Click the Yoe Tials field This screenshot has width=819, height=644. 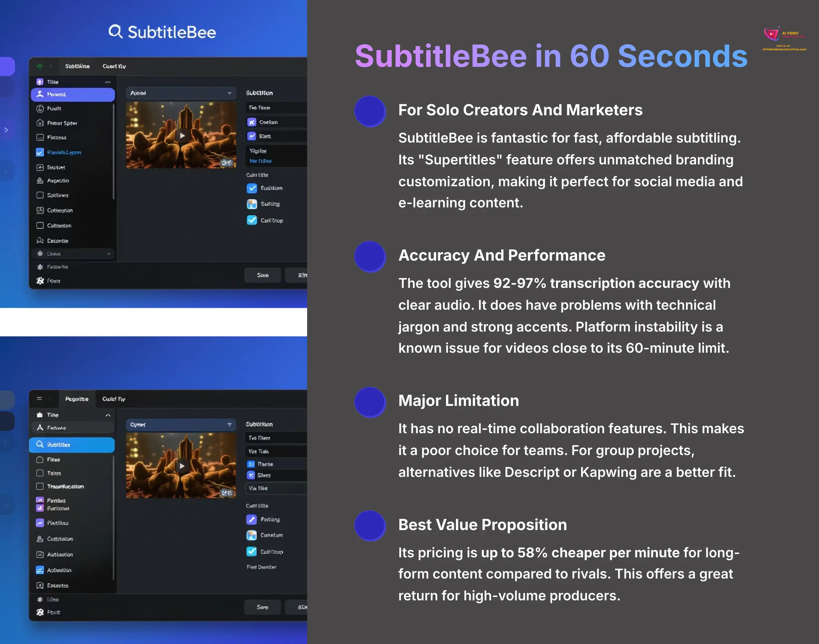point(276,451)
